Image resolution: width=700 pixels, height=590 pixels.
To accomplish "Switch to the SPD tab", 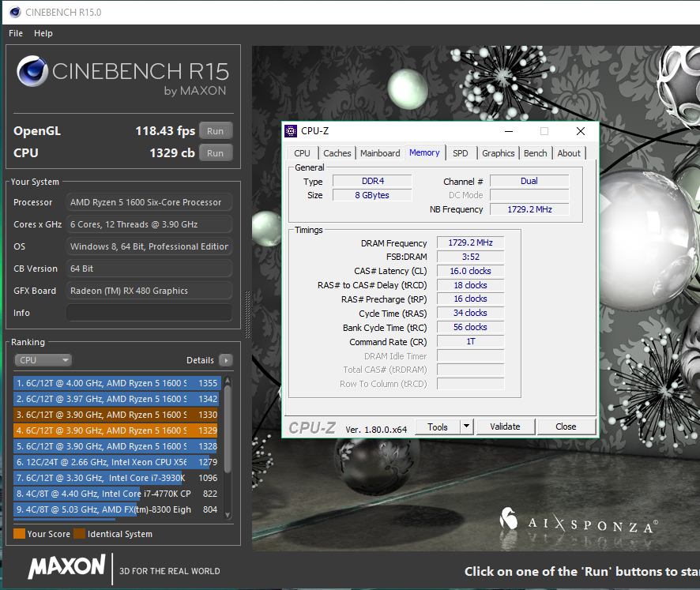I will [x=460, y=153].
